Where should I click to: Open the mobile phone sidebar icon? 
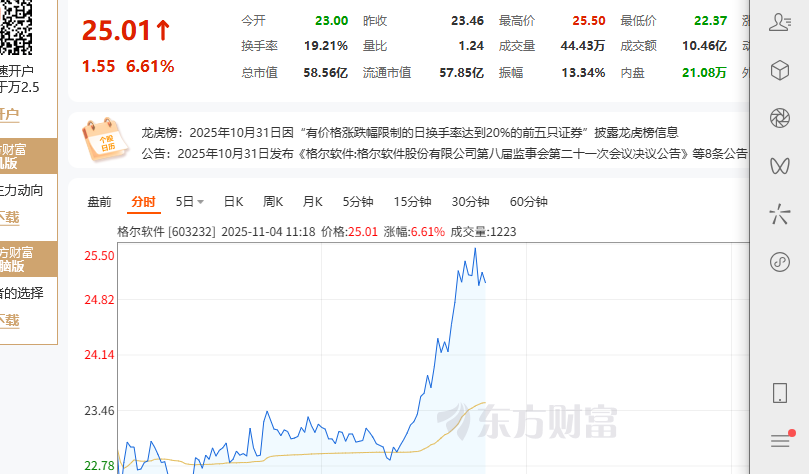pyautogui.click(x=780, y=393)
